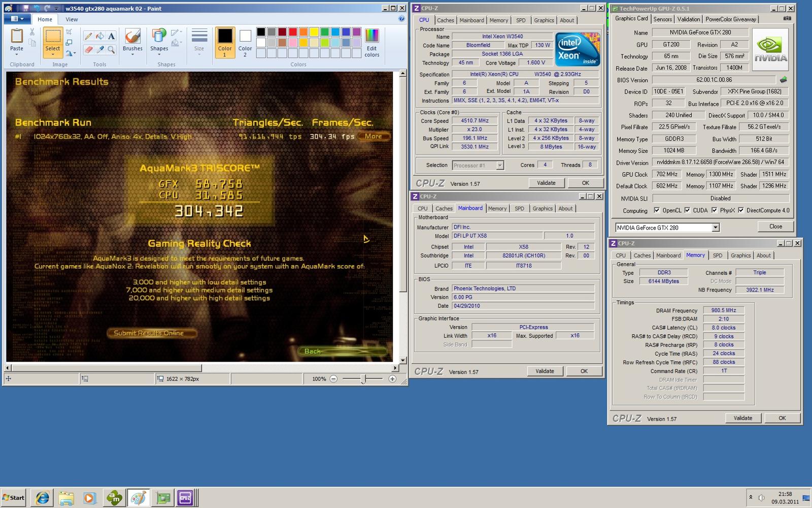Viewport: 812px width, 508px height.
Task: Open the Brushes dropdown arrow
Action: (132, 54)
